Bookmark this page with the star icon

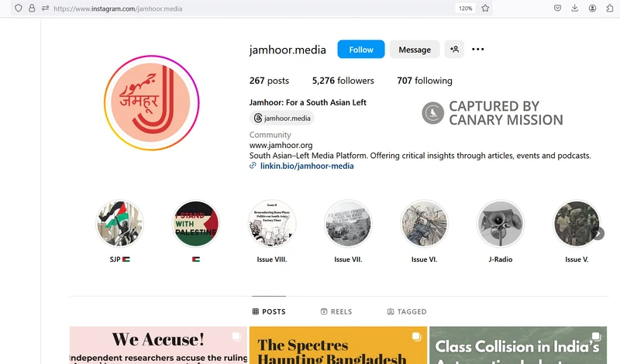point(485,9)
